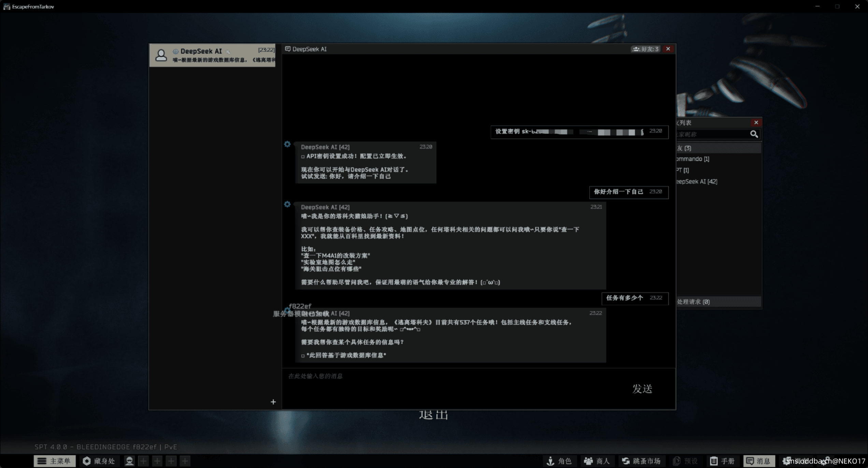
Task: Click the EscapeFromTarkov title bar icon
Action: click(x=6, y=6)
